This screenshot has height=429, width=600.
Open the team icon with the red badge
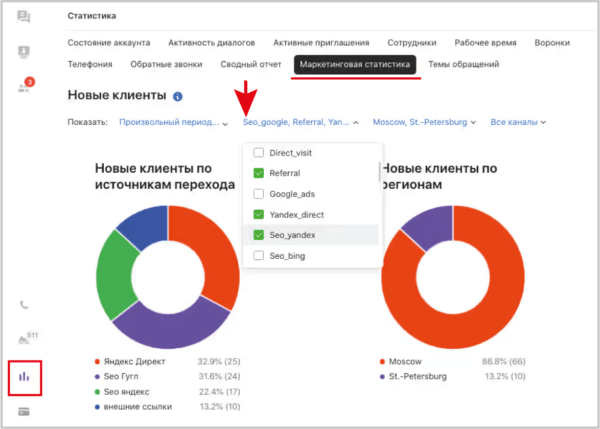pos(24,87)
